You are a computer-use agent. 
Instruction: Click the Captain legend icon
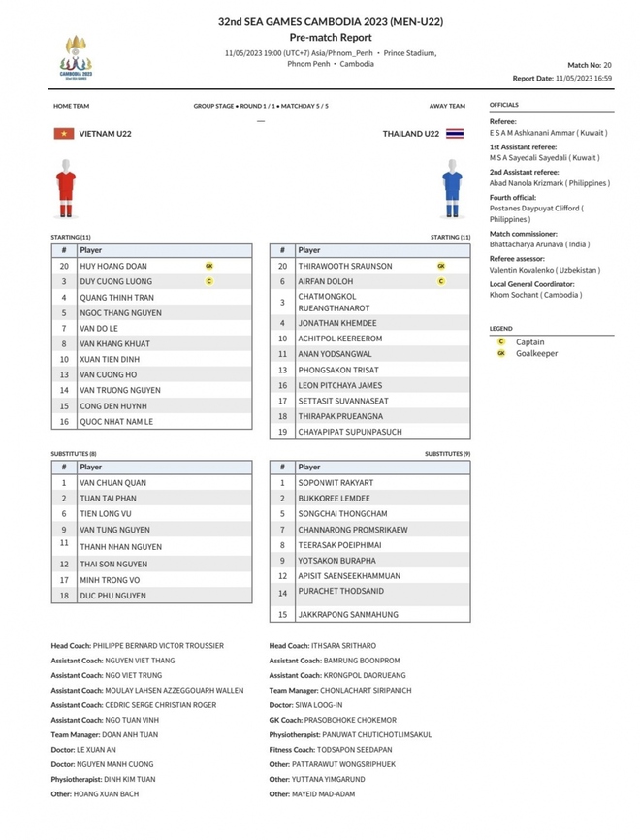tap(501, 341)
